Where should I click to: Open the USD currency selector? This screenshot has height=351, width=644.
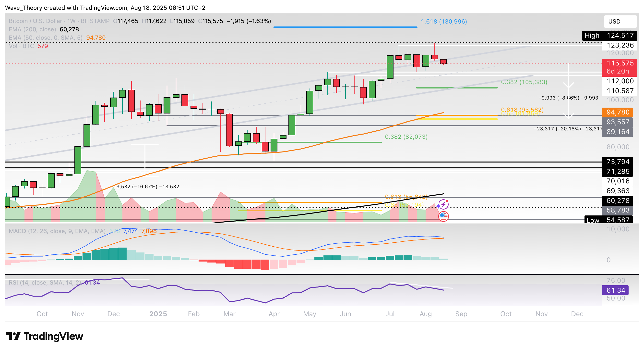click(x=620, y=22)
